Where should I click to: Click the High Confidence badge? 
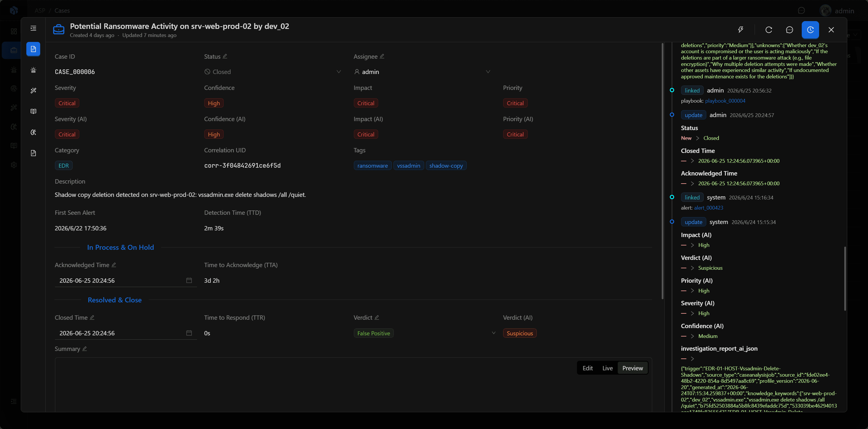(214, 103)
